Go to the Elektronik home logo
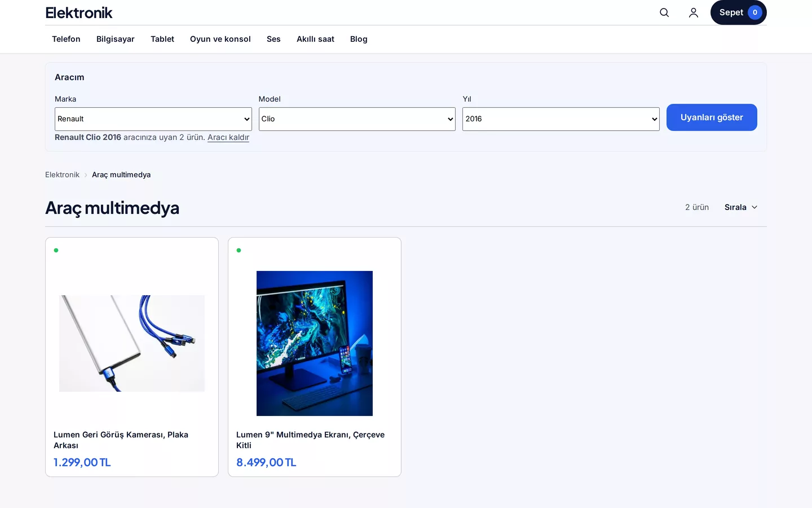 79,12
